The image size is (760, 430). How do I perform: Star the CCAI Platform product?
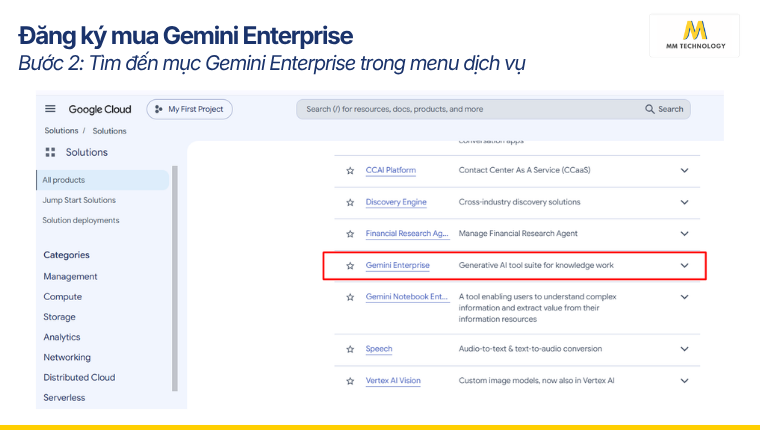tap(350, 171)
